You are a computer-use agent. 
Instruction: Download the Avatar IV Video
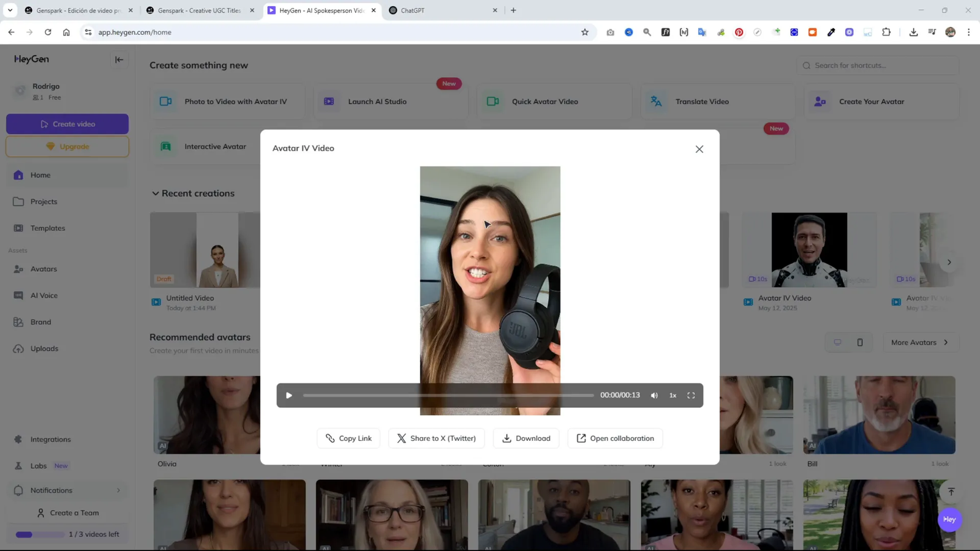point(526,438)
